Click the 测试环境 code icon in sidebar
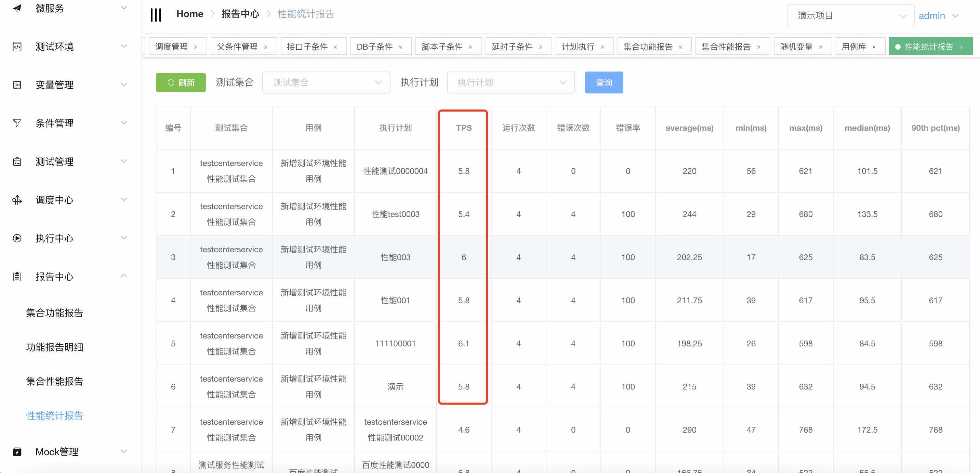Viewport: 980px width, 473px height. coord(17,47)
